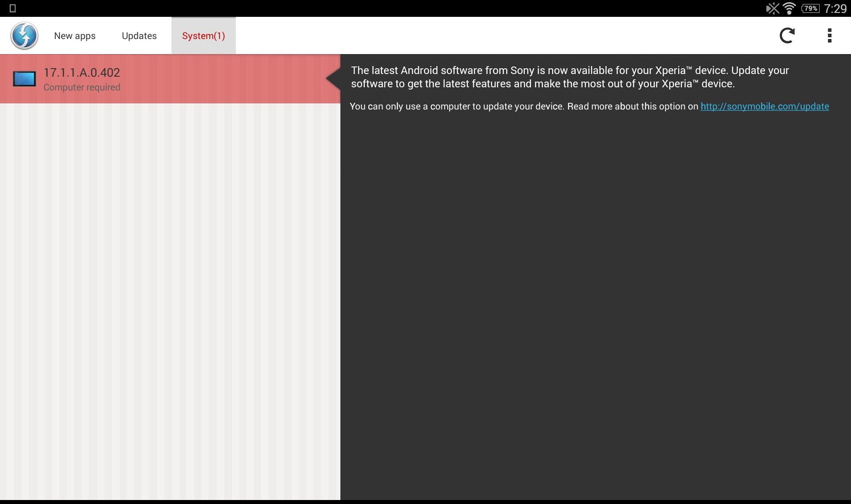Open http://sonymobile.com/update link

click(765, 106)
